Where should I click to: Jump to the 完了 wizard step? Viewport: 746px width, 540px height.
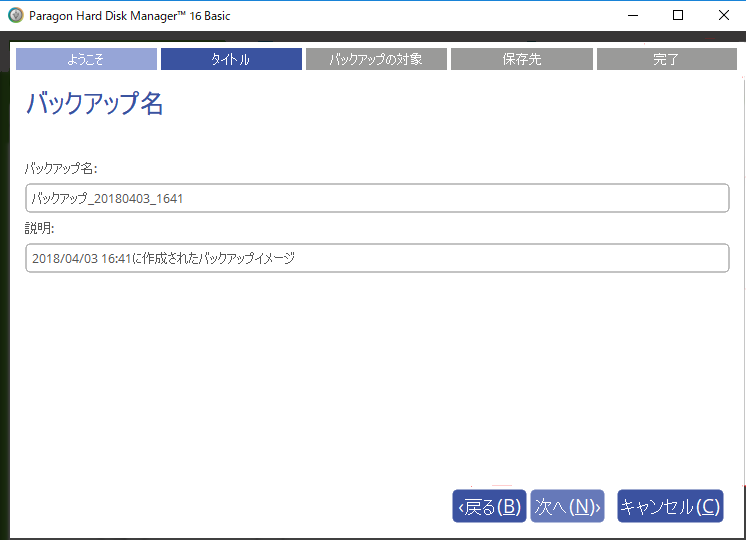666,59
